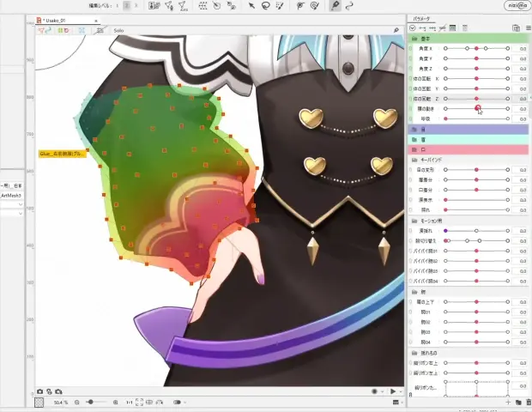This screenshot has width=532, height=412.
Task: Select the lasso selection tool
Action: coord(266,5)
